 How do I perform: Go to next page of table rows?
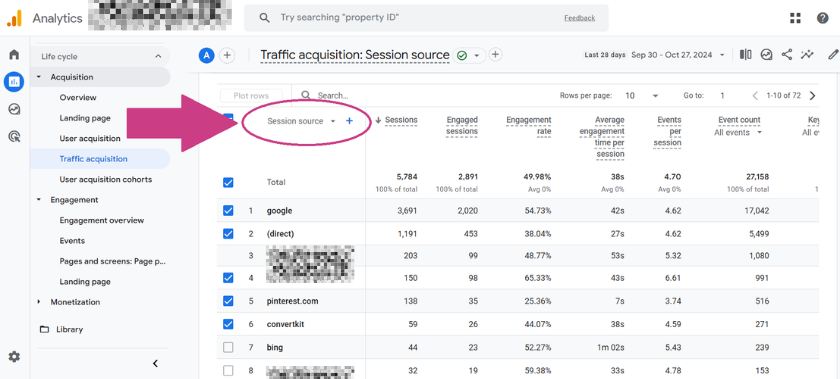pyautogui.click(x=812, y=95)
